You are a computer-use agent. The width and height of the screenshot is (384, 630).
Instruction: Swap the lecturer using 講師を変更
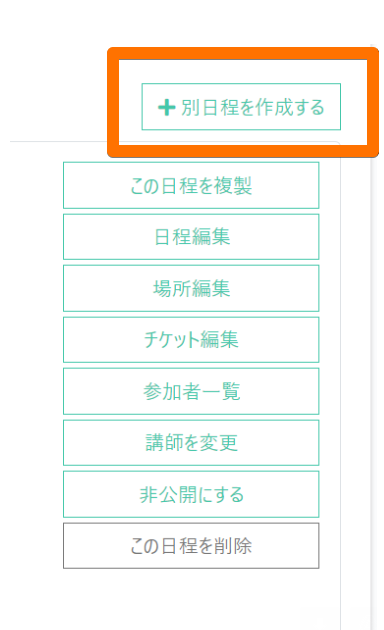coord(191,442)
